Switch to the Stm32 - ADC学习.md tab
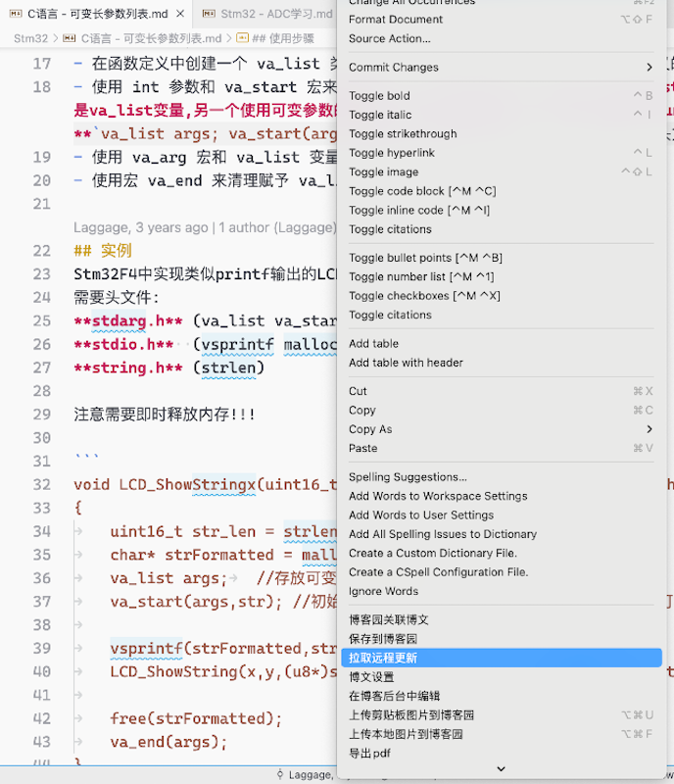 point(276,14)
